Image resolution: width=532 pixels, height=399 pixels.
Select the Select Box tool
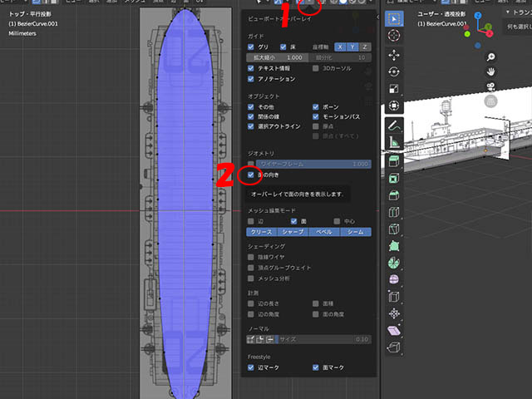pyautogui.click(x=394, y=19)
